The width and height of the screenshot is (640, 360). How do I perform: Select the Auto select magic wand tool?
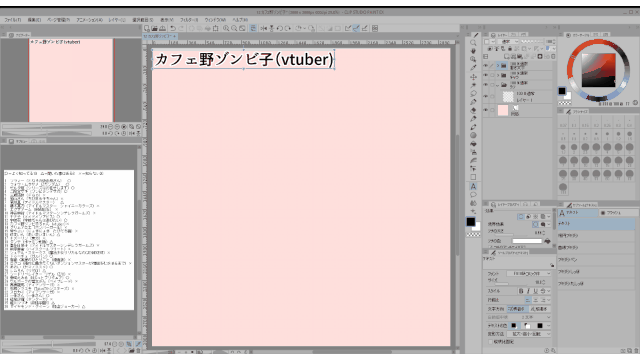pos(473,85)
